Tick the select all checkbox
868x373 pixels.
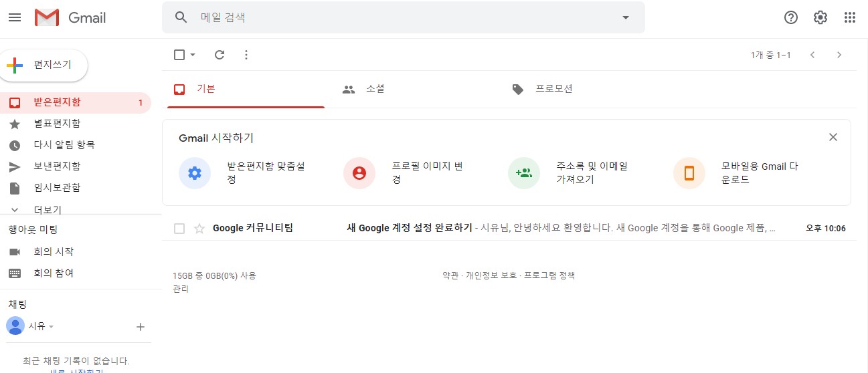pyautogui.click(x=179, y=55)
